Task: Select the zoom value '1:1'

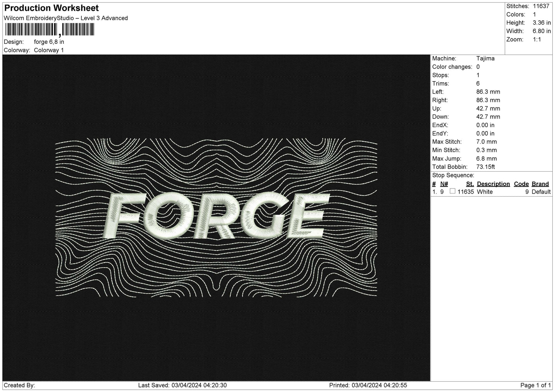Action: click(x=537, y=40)
